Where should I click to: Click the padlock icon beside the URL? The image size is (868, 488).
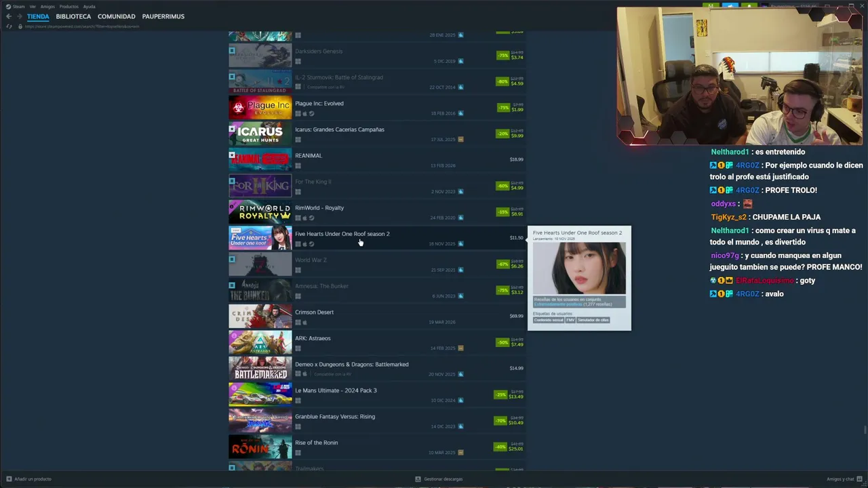[x=20, y=26]
